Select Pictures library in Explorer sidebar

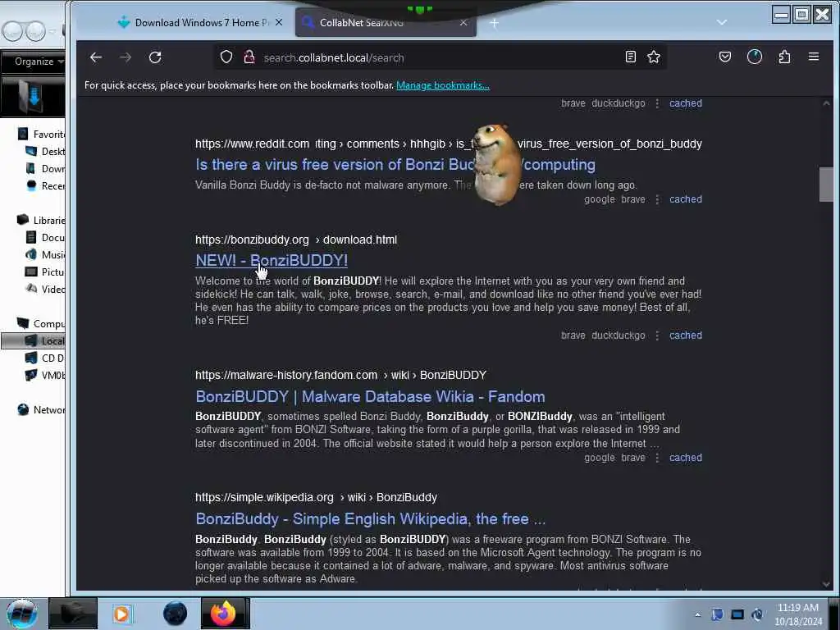pyautogui.click(x=46, y=272)
